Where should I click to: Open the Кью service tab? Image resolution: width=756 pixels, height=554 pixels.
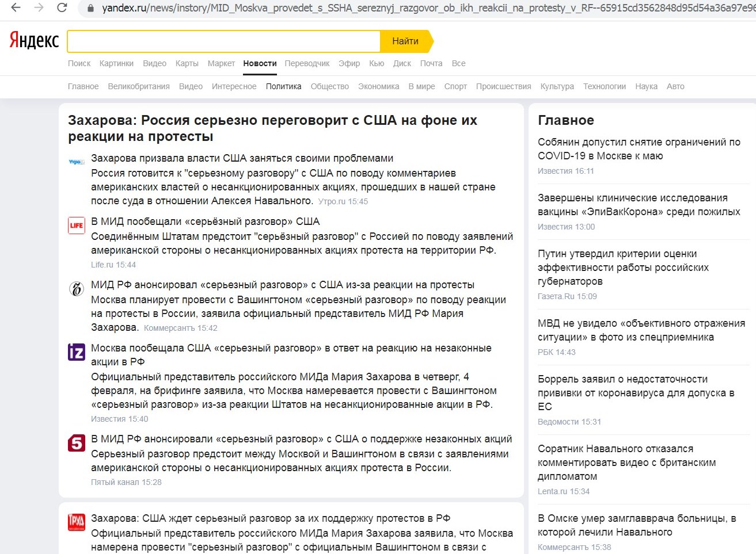(377, 63)
